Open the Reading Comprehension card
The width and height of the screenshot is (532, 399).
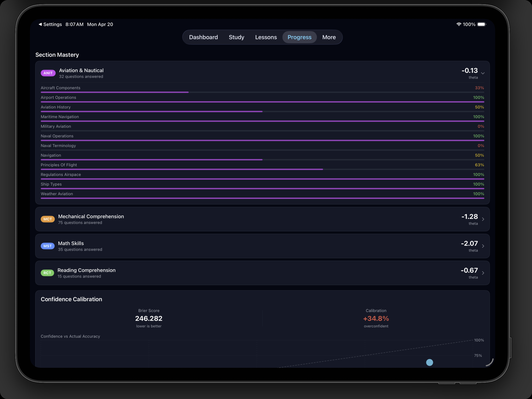point(262,273)
